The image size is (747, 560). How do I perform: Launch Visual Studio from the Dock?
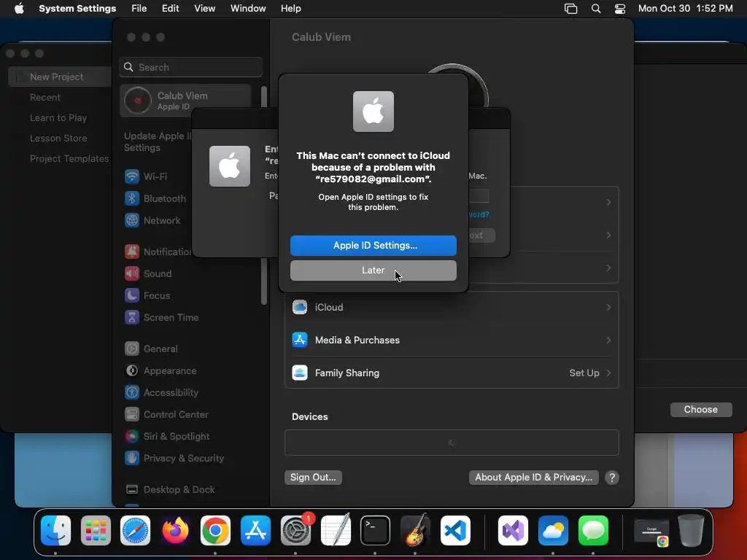click(x=513, y=530)
